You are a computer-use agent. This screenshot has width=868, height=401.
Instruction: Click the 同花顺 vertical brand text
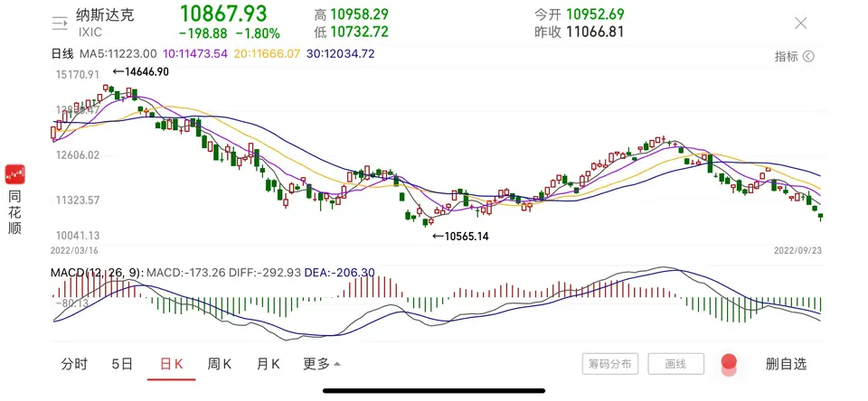pos(15,212)
